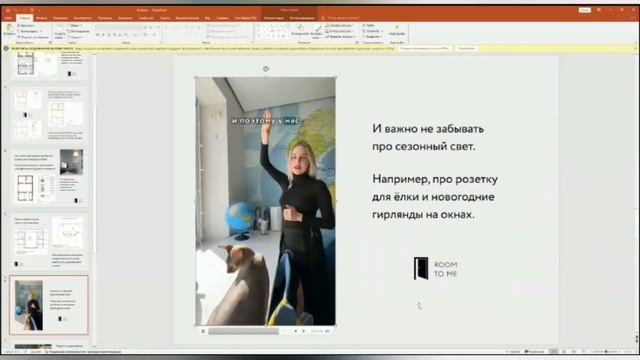Click the wide button in the yellow message bar
The height and width of the screenshot is (360, 640).
pyautogui.click(x=425, y=49)
